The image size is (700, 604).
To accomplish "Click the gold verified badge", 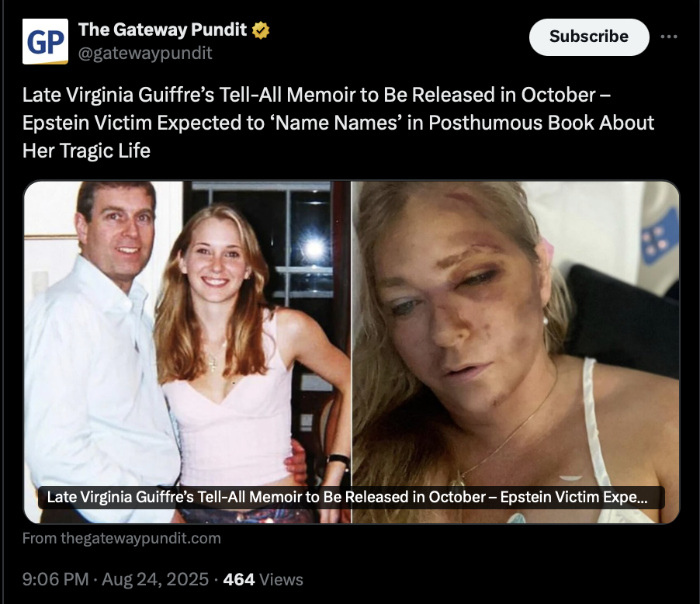I will 261,30.
